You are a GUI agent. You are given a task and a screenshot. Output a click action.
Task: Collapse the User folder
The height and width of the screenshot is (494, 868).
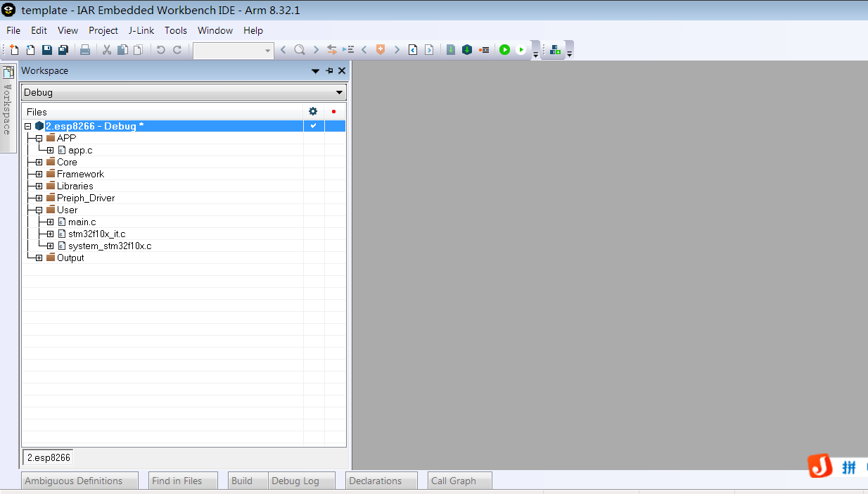[x=39, y=210]
